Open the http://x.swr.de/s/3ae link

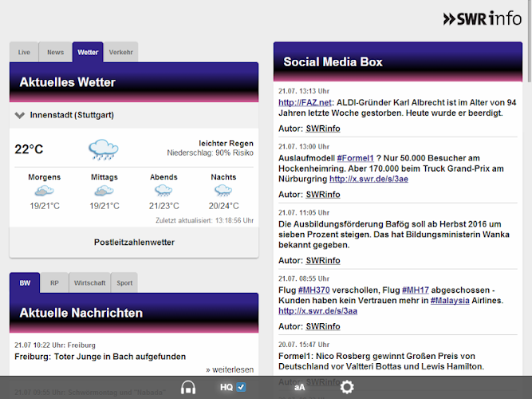click(x=368, y=179)
